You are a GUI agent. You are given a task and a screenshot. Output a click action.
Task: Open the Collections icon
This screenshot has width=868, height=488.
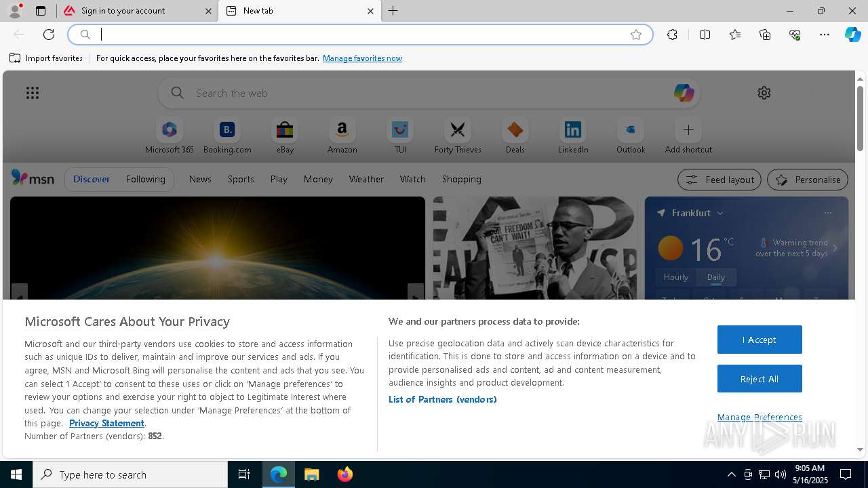click(x=765, y=35)
